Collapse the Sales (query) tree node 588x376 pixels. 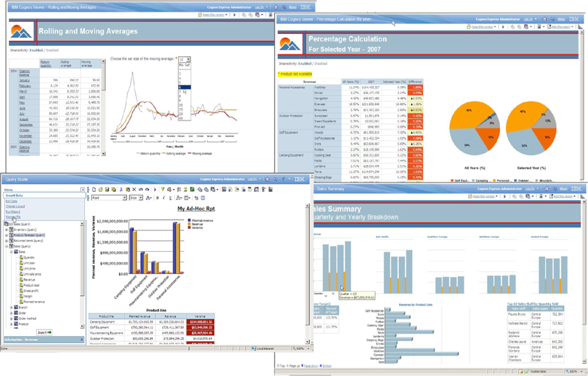pyautogui.click(x=6, y=246)
